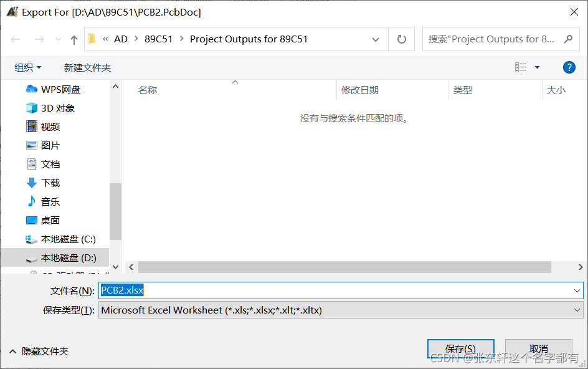Open the view options dropdown arrow
The height and width of the screenshot is (369, 588).
click(x=537, y=67)
